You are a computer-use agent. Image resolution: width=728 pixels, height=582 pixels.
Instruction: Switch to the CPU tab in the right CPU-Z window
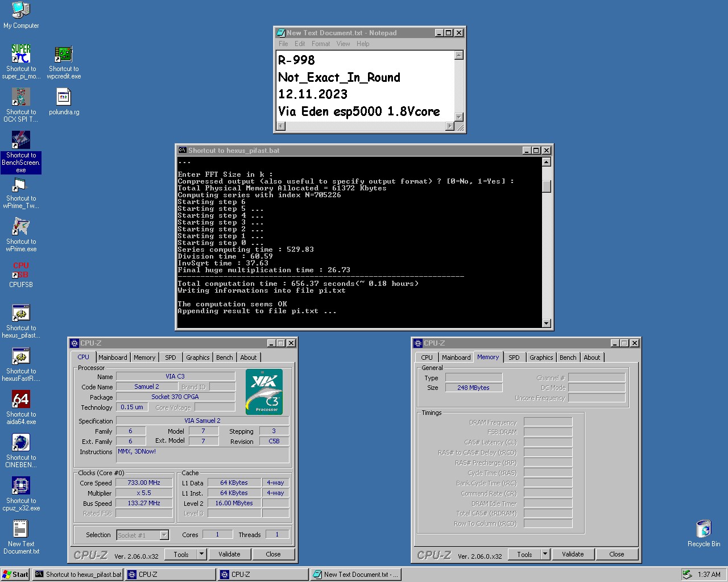pyautogui.click(x=427, y=357)
